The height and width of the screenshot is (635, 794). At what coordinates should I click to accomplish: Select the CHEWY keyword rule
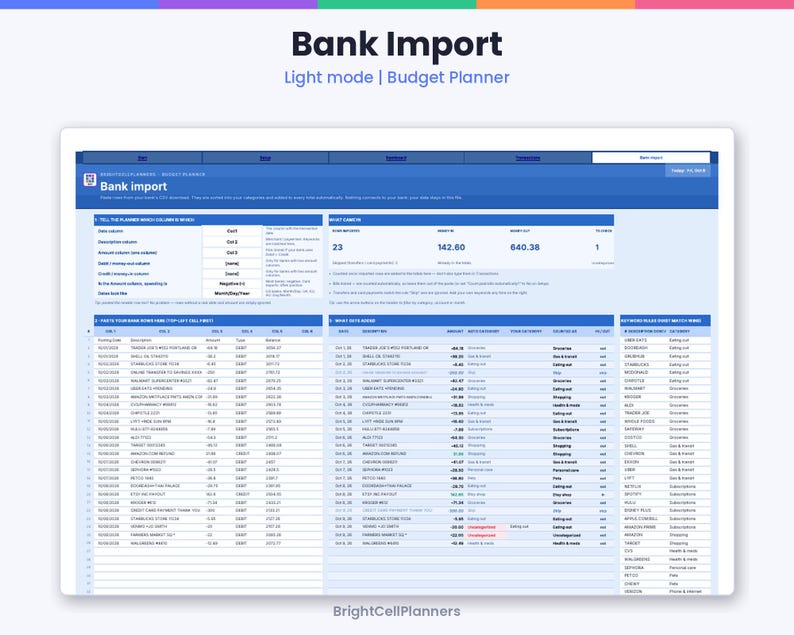pos(631,584)
